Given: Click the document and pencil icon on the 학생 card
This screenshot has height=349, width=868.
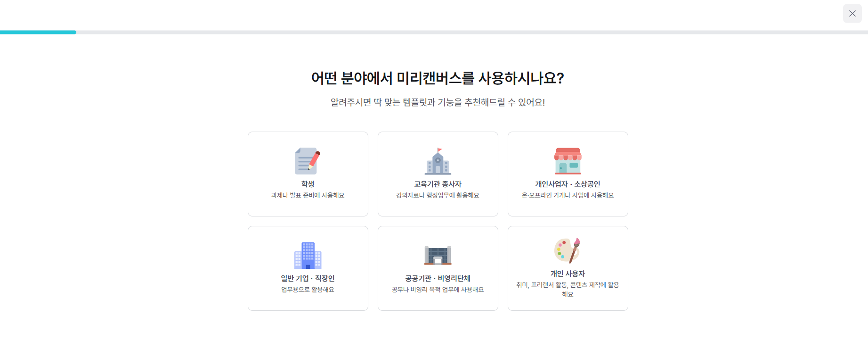Looking at the screenshot, I should (307, 161).
